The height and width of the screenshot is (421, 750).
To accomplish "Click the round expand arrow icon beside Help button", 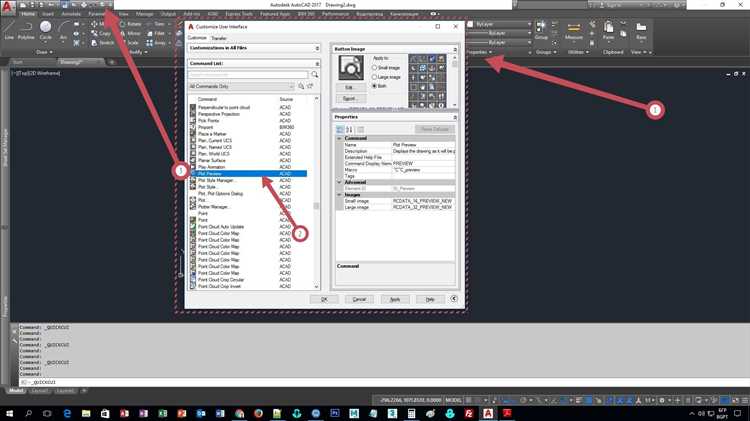I will tap(453, 299).
